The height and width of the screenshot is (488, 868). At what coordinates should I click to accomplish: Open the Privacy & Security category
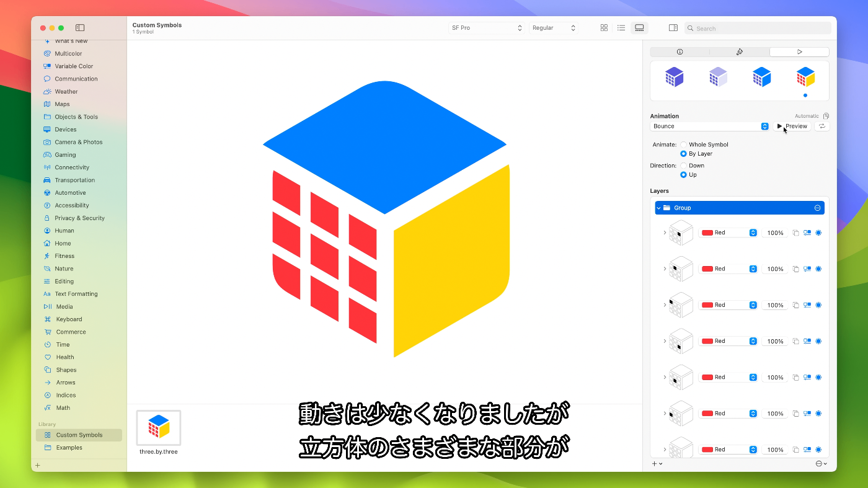point(79,218)
